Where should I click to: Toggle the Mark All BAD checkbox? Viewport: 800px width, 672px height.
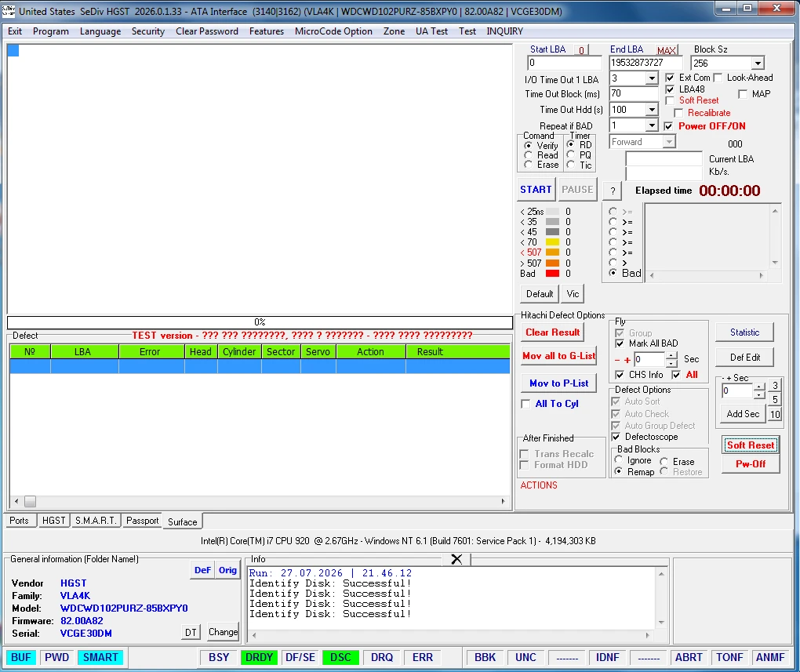620,343
